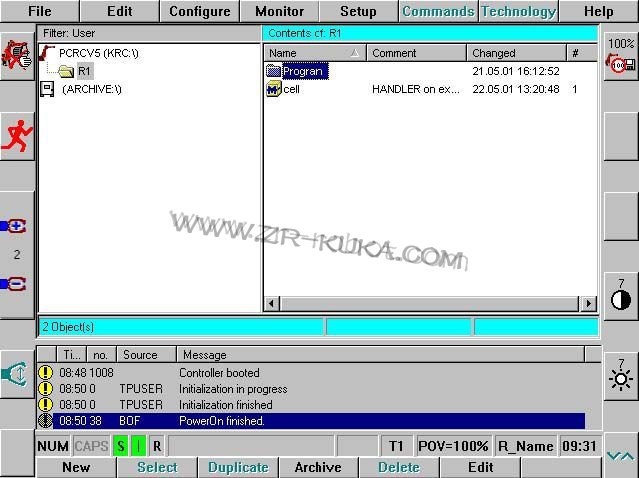The width and height of the screenshot is (639, 478).
Task: Select the Program folder icon
Action: 274,71
